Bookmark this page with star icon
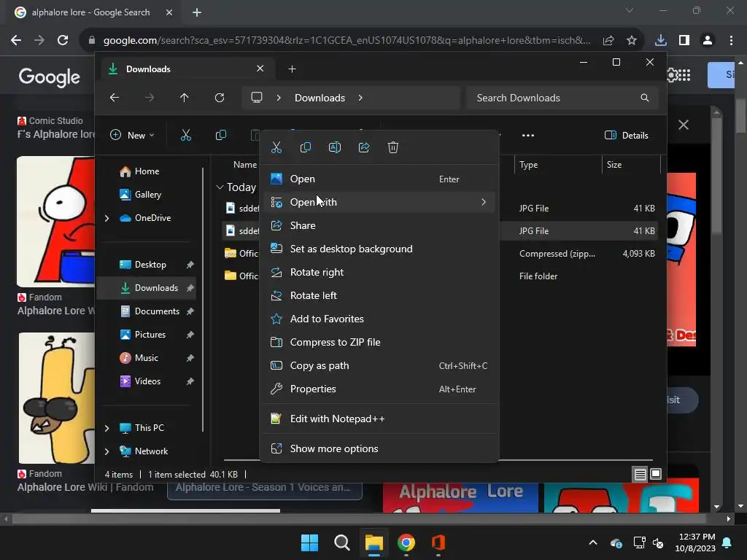747x560 pixels. [x=632, y=41]
